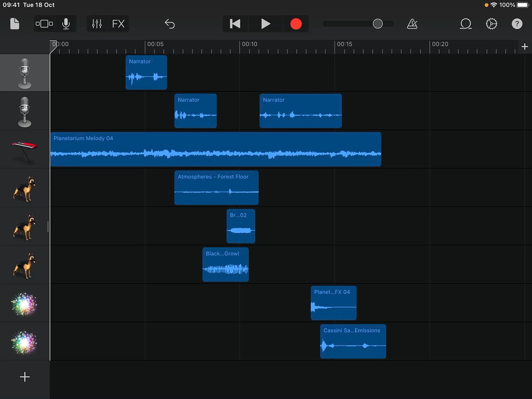This screenshot has height=399, width=532.
Task: Add a new track with the bottom plus
Action: [25, 377]
